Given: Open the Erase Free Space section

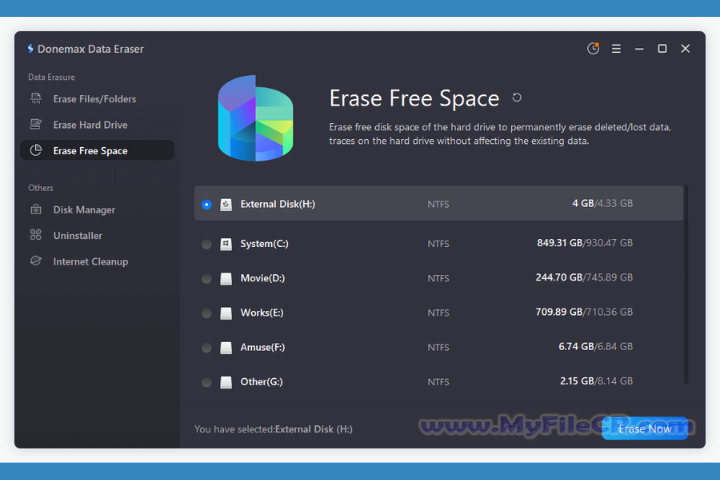Looking at the screenshot, I should click(97, 150).
